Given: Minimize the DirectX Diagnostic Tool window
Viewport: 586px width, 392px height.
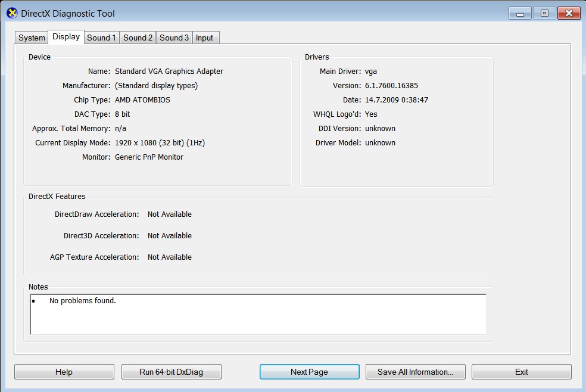Looking at the screenshot, I should pos(520,14).
